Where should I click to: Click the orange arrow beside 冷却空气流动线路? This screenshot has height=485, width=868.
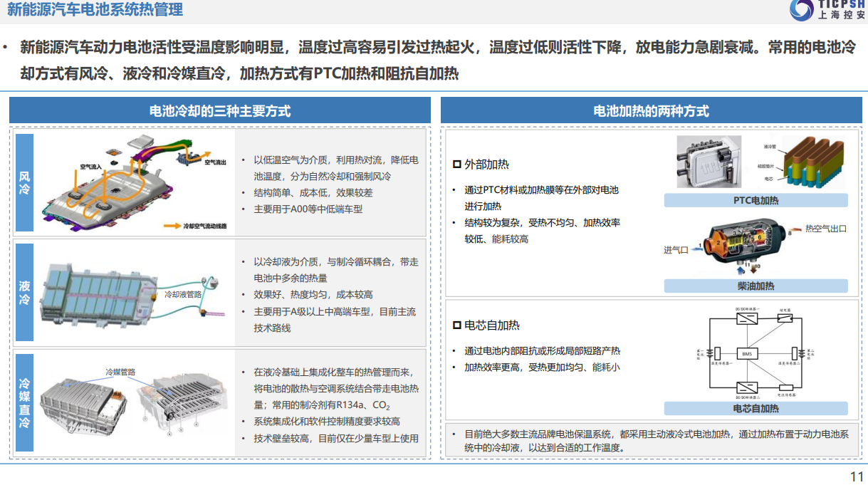coord(172,226)
